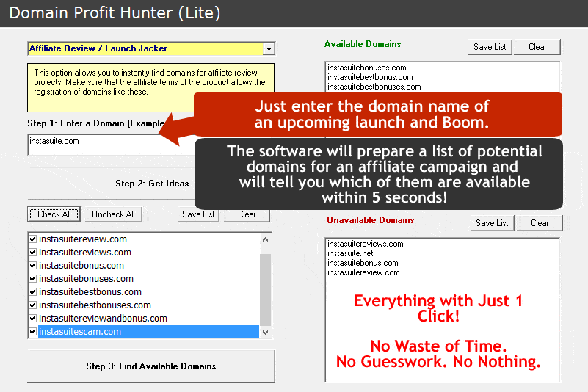
Task: Uncheck instasuitereview.com checkbox
Action: click(x=33, y=239)
